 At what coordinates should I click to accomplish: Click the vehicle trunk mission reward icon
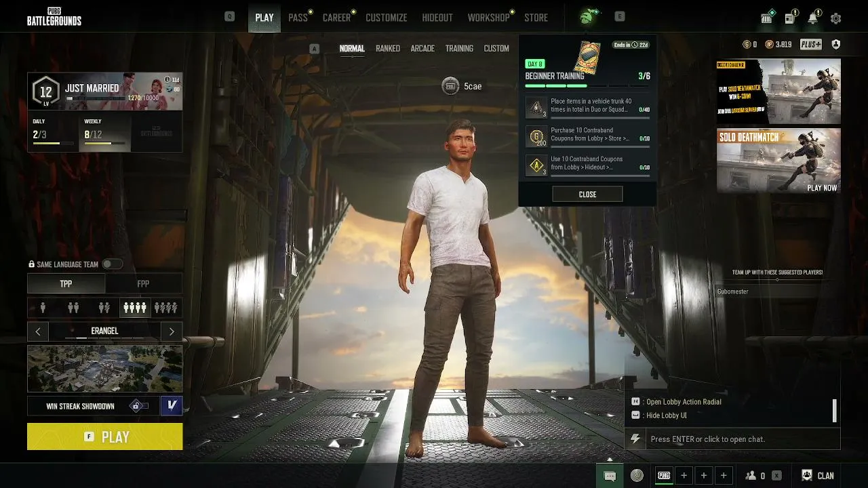(x=536, y=108)
